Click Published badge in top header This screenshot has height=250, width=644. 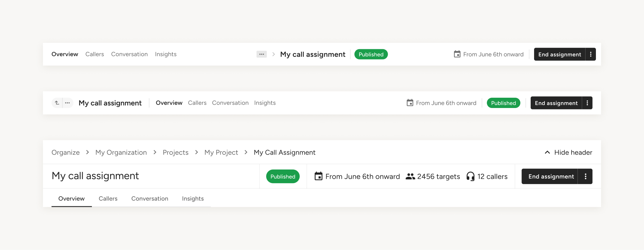point(371,54)
